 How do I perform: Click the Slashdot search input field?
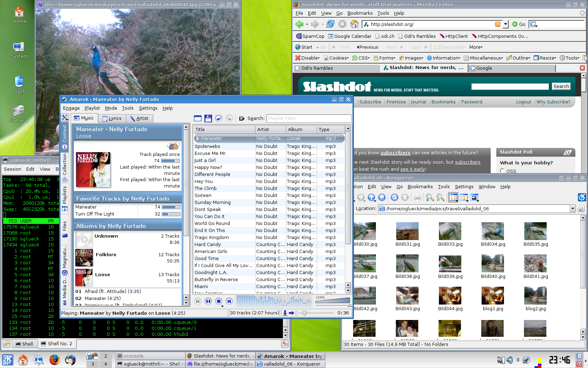510,86
